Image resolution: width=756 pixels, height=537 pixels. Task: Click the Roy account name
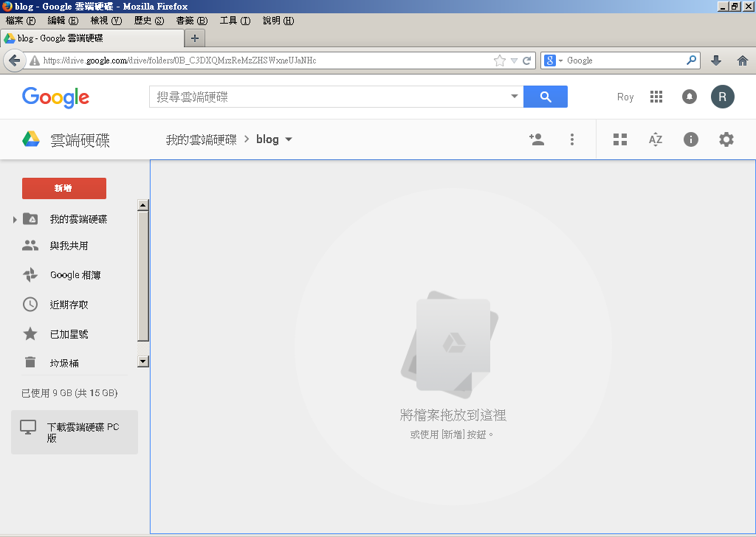(625, 97)
